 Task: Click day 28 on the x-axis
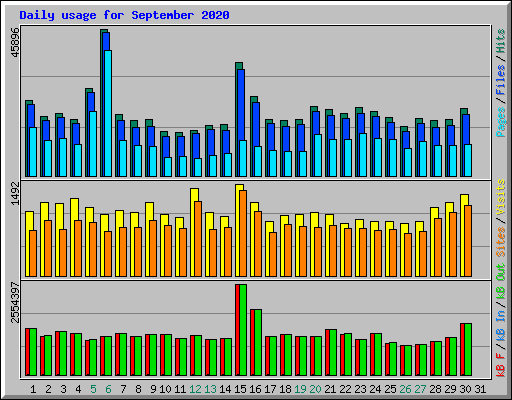click(x=435, y=389)
